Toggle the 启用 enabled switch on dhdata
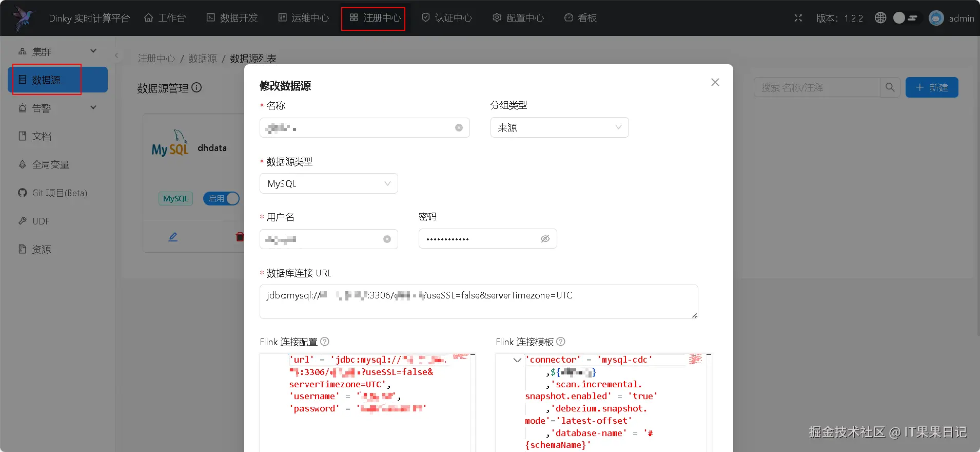Image resolution: width=980 pixels, height=452 pixels. [221, 199]
